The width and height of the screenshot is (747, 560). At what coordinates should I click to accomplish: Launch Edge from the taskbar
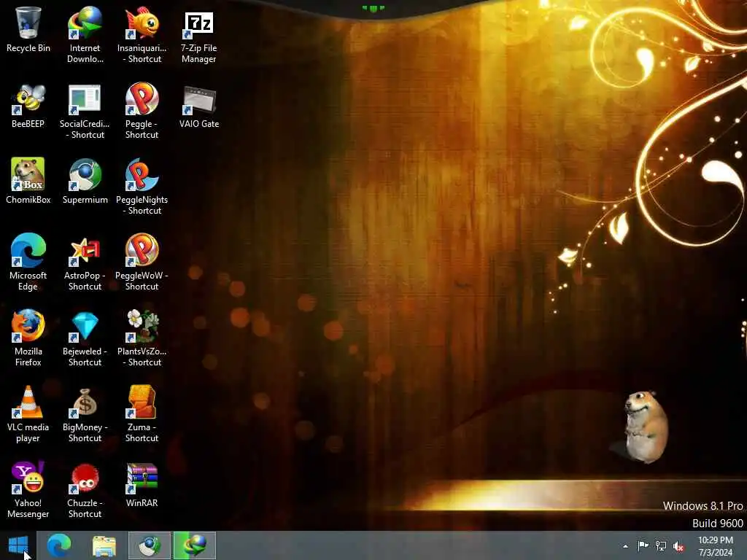(59, 545)
